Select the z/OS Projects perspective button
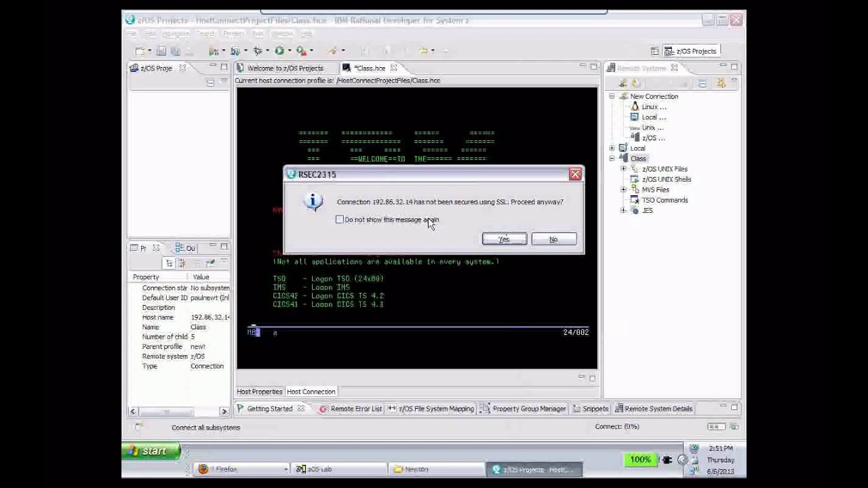 click(x=691, y=52)
